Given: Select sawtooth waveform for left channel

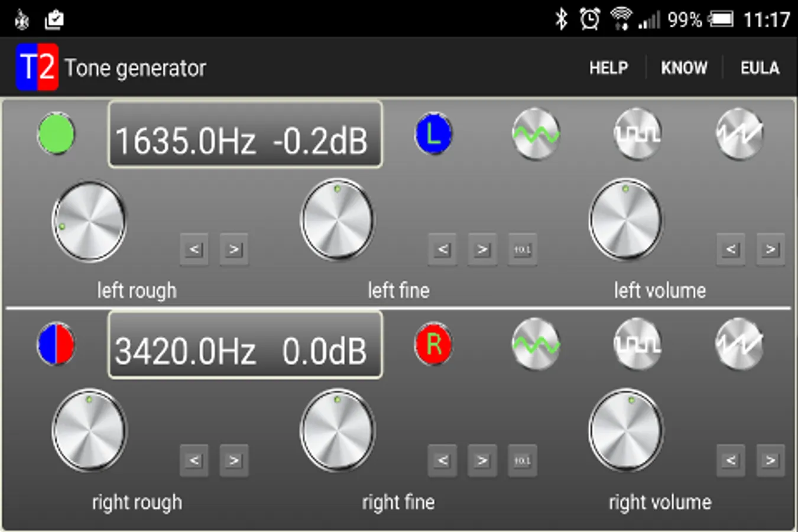Looking at the screenshot, I should pyautogui.click(x=739, y=134).
